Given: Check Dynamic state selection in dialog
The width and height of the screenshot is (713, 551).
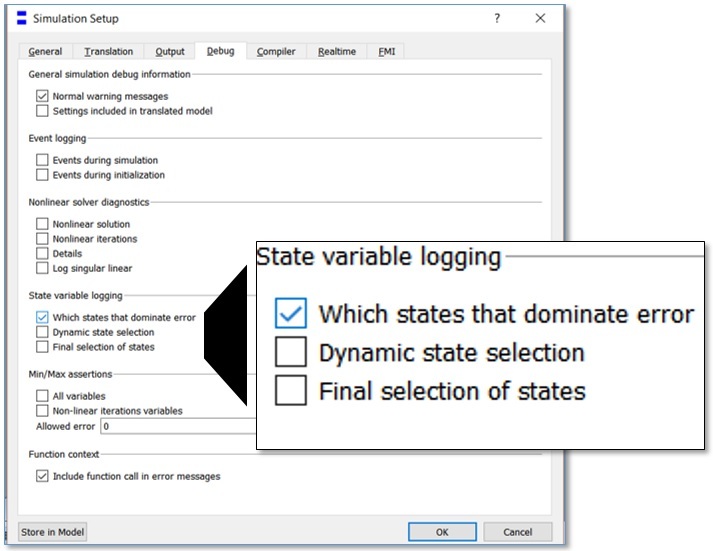Looking at the screenshot, I should point(42,332).
